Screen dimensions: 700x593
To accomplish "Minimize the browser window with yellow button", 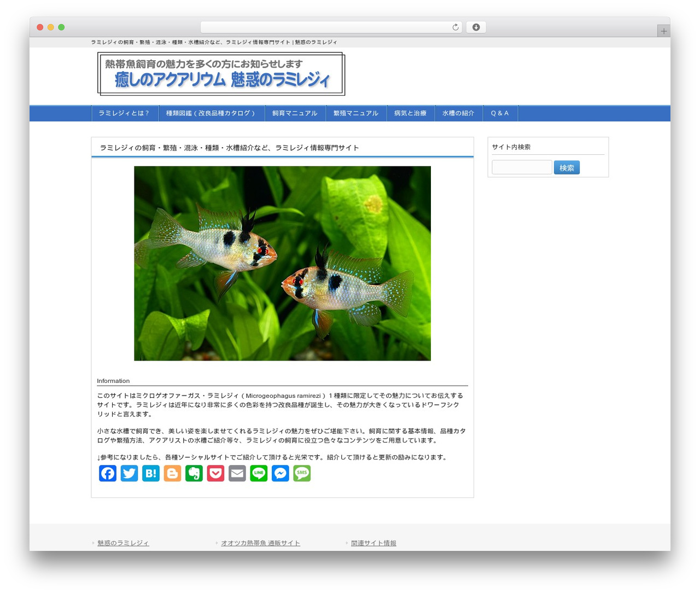I will point(51,27).
